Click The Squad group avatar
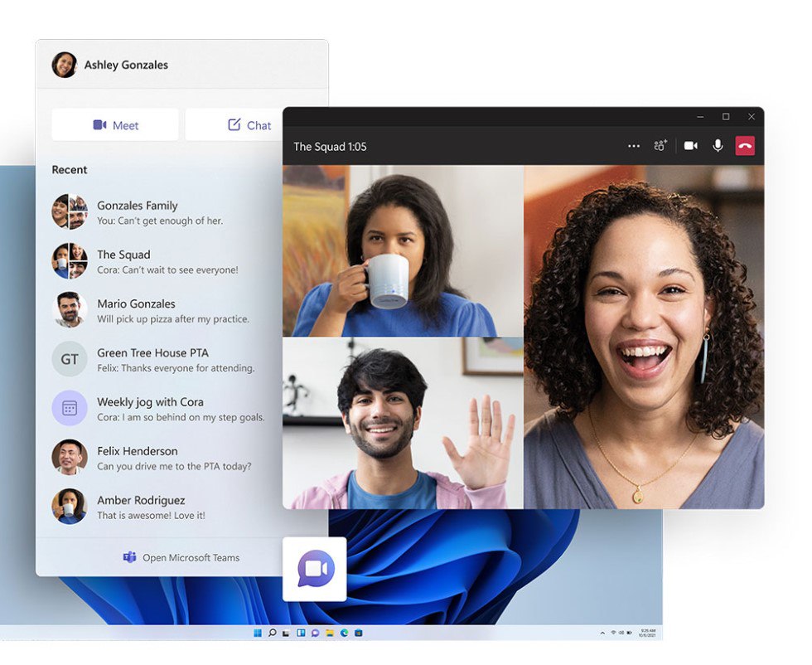This screenshot has height=665, width=812. click(x=70, y=260)
